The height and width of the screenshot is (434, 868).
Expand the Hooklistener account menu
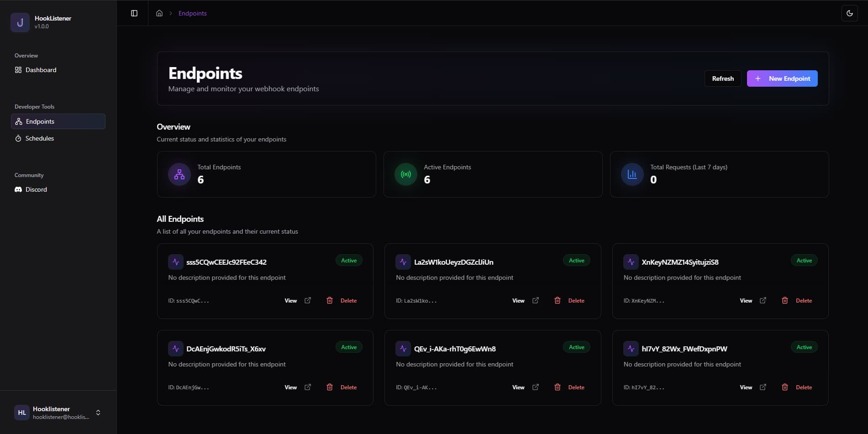pyautogui.click(x=58, y=413)
